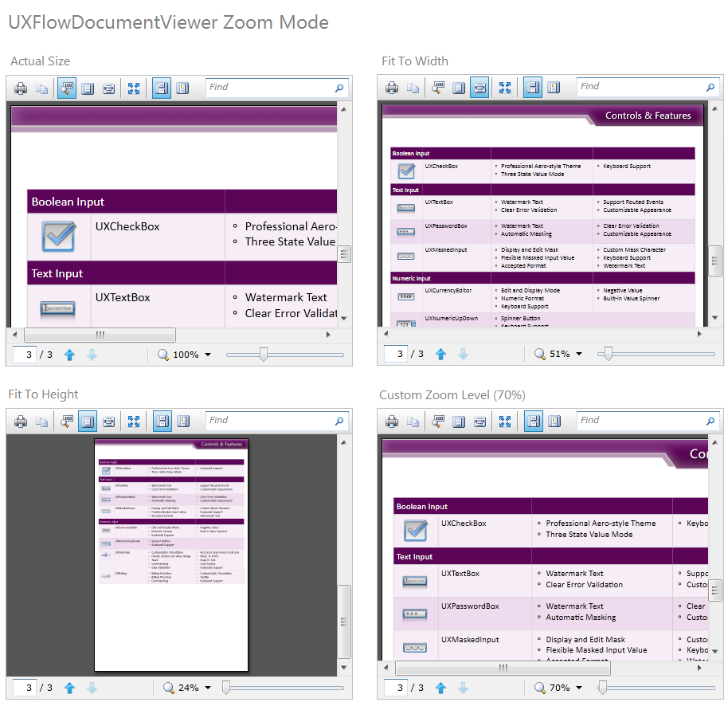Switch the Fit To Width viewer to actual size
Viewport: 728px width, 706px height.
pos(438,88)
